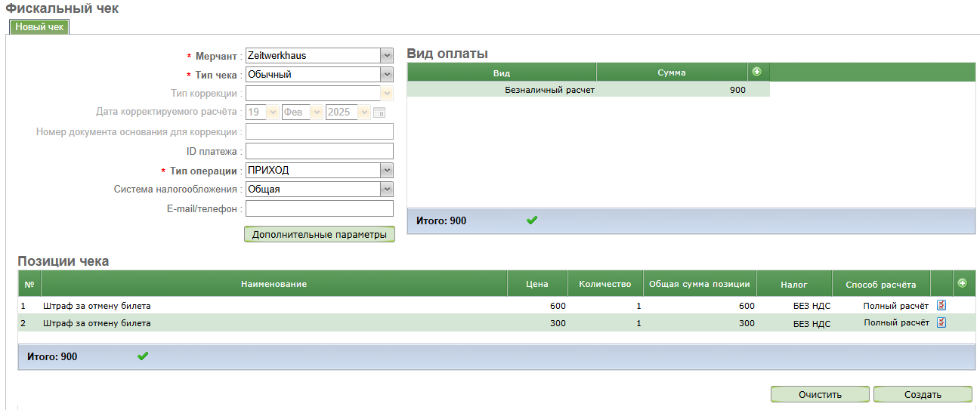Focus the ID платежа field

tap(319, 151)
